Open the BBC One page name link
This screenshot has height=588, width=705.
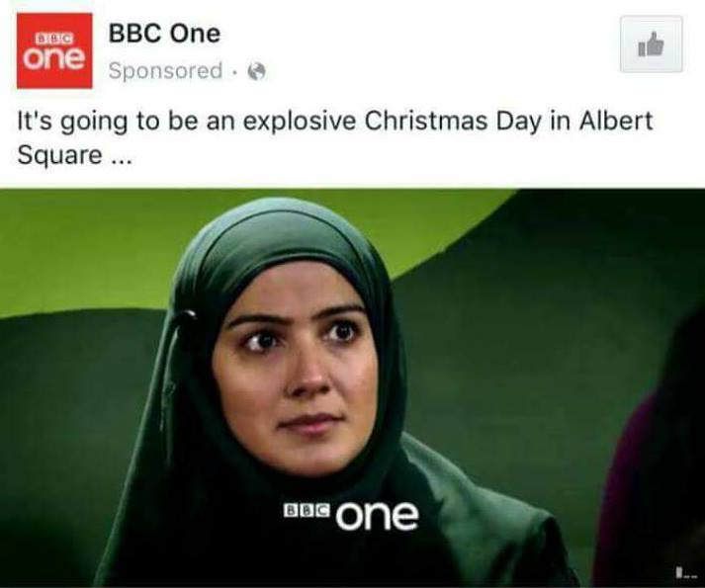click(164, 34)
